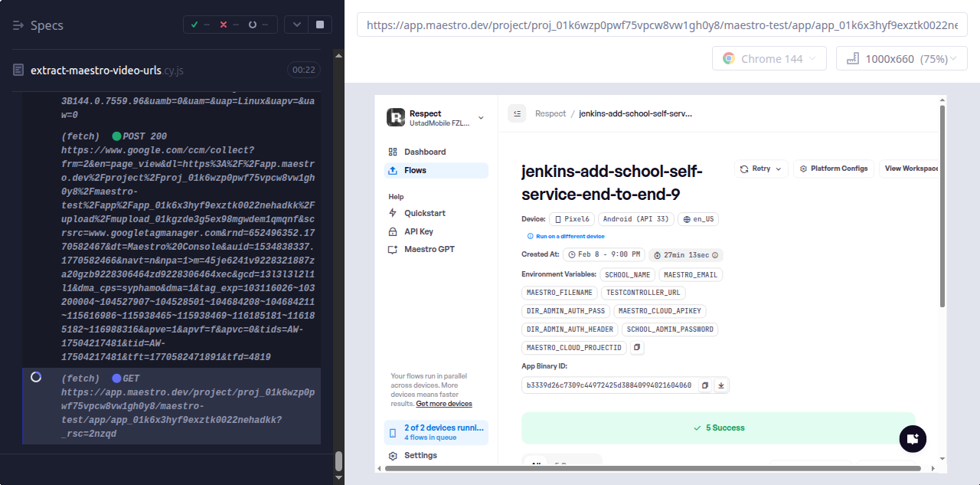Click the Get more devices link
The image size is (980, 485).
pos(444,404)
